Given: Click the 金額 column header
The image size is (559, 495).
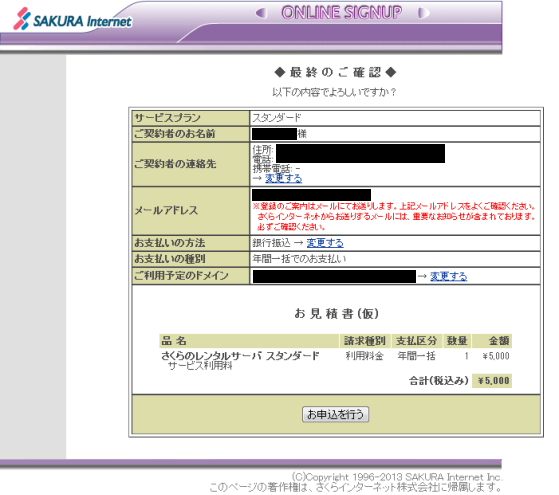Looking at the screenshot, I should pos(492,341).
